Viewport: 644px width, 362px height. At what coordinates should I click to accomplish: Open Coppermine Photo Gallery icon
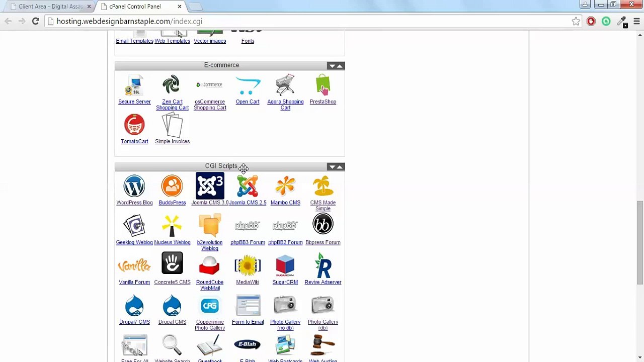coord(210,305)
